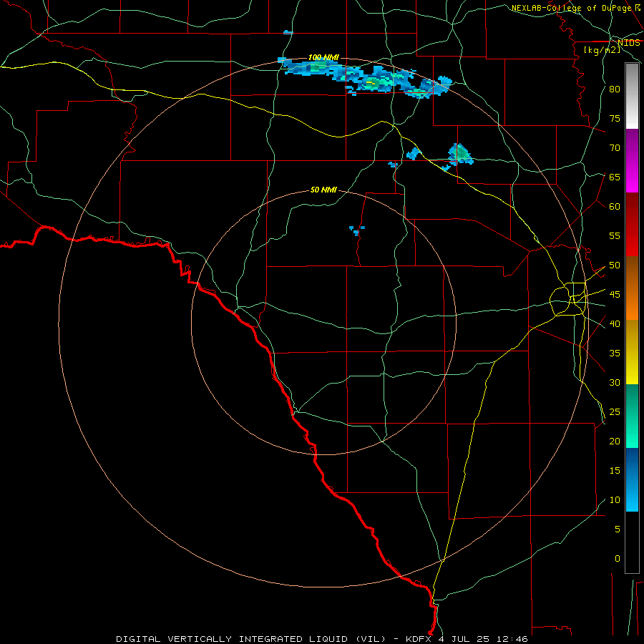Select the 15 value on the scale
The width and height of the screenshot is (644, 644).
pyautogui.click(x=615, y=470)
